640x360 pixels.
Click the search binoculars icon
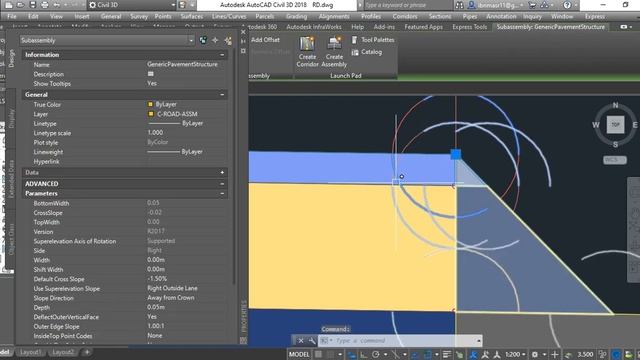(460, 5)
